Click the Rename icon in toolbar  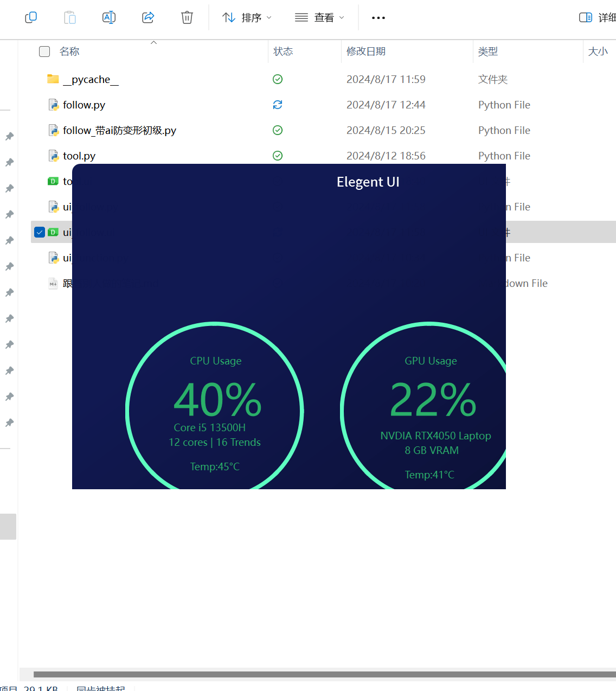click(109, 17)
